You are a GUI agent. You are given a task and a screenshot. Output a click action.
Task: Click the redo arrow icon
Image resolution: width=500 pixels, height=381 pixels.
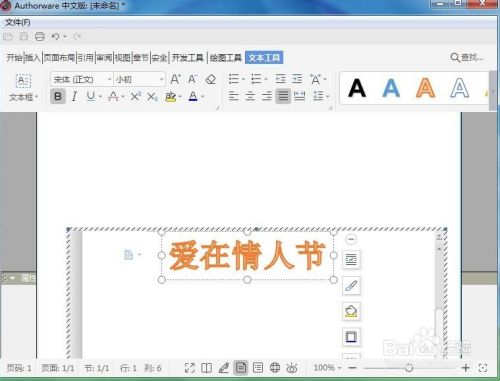(77, 36)
